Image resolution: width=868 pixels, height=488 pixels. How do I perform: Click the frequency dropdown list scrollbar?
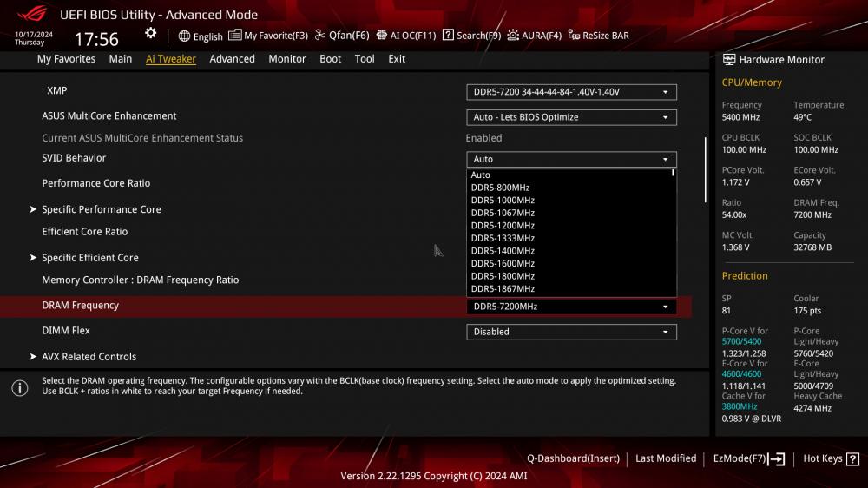pos(674,173)
